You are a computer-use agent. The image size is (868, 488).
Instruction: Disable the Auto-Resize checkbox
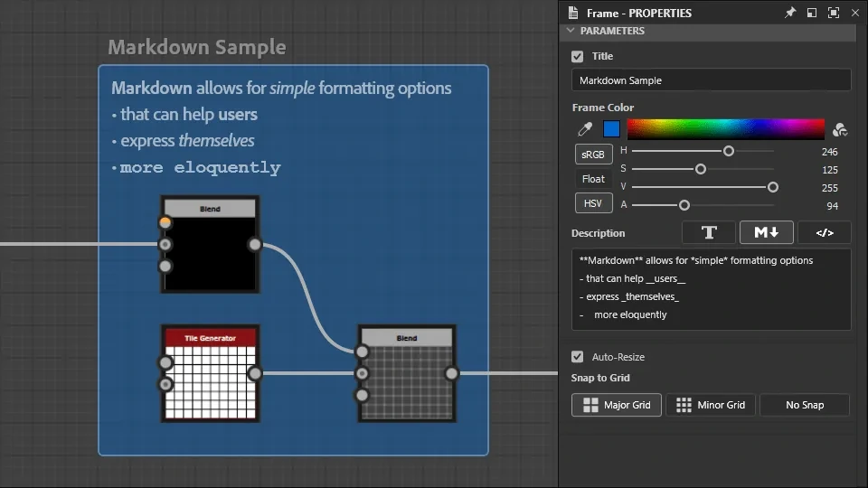(578, 357)
